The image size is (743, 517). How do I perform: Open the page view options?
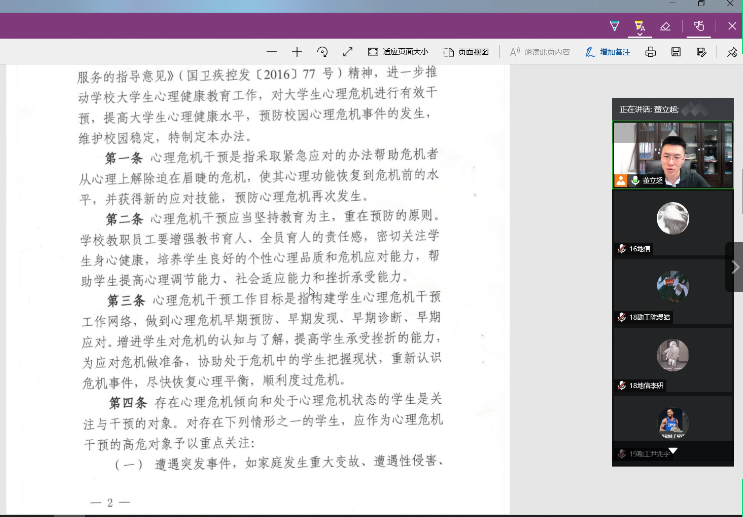465,51
